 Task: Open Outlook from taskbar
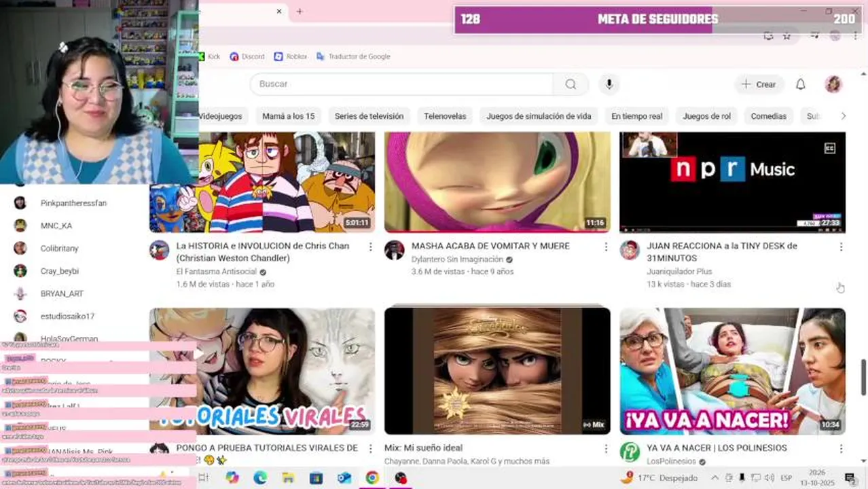344,478
